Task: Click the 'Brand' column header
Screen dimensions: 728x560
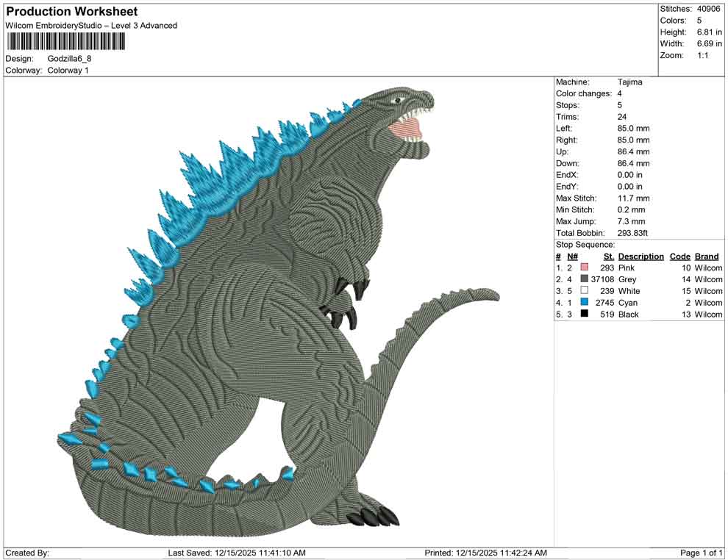Action: click(x=707, y=256)
